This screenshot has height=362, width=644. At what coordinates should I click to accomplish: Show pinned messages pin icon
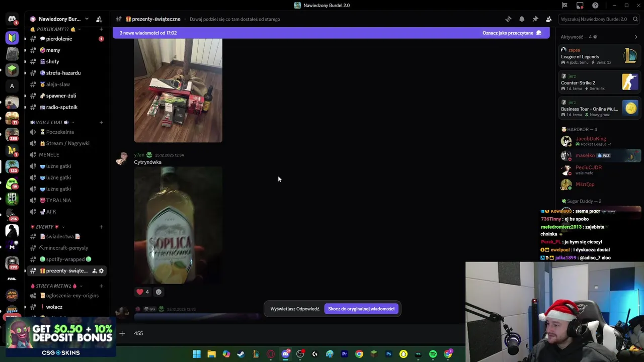[x=535, y=19]
